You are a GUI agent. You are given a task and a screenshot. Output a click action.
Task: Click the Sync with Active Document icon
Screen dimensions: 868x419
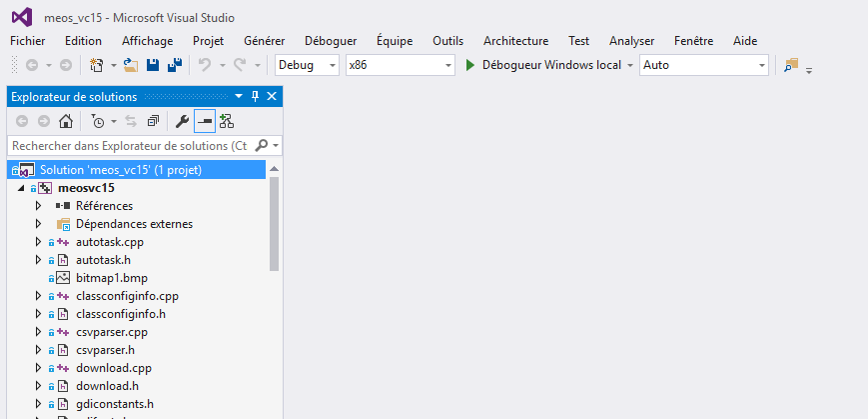pyautogui.click(x=131, y=121)
